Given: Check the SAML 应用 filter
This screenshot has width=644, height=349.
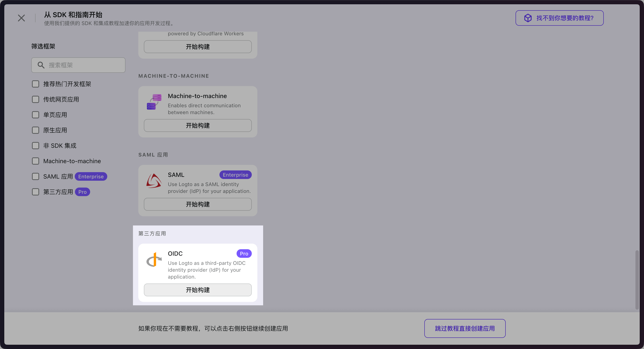Looking at the screenshot, I should pos(36,176).
